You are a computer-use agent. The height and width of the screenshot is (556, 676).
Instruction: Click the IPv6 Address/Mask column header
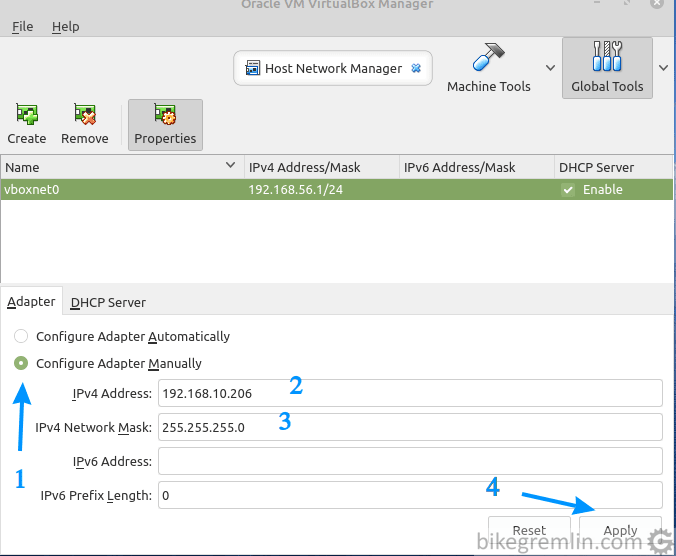point(477,167)
